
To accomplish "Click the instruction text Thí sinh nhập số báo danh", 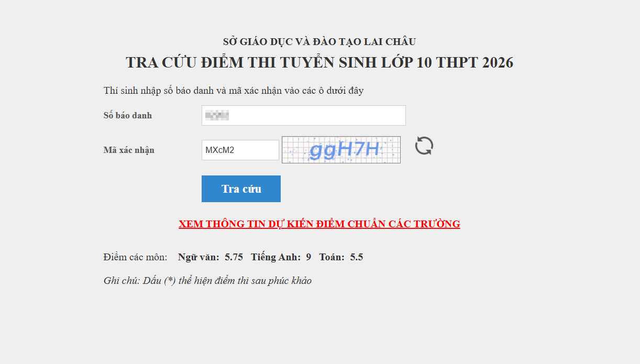I will pyautogui.click(x=234, y=91).
